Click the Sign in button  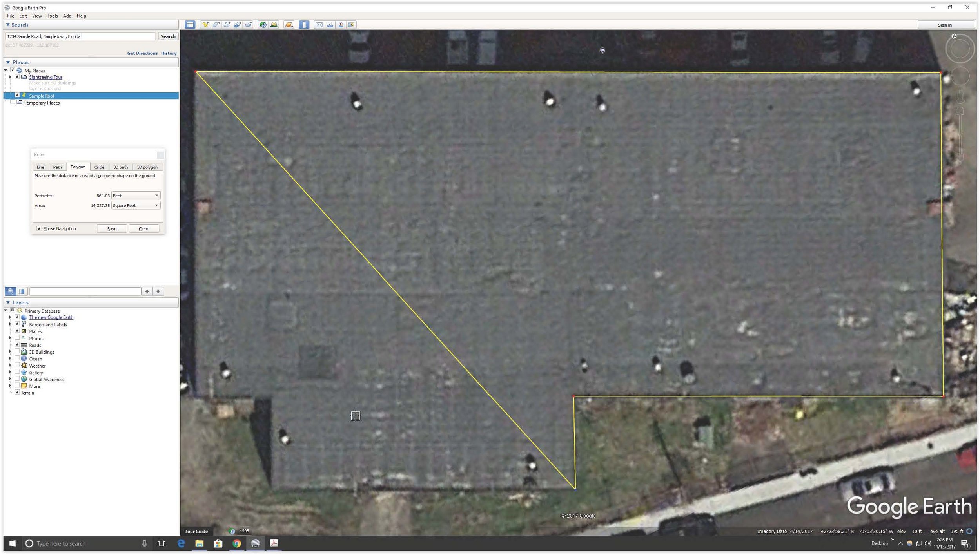coord(945,25)
